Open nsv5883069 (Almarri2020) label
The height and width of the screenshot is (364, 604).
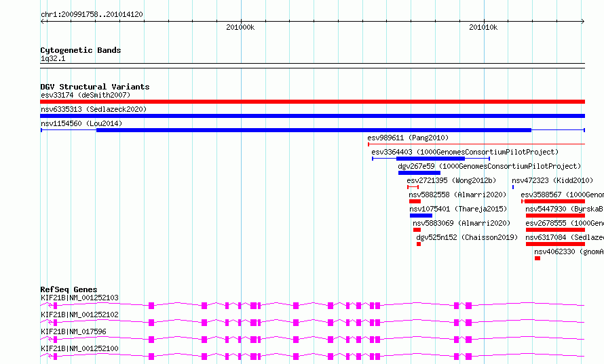tap(461, 223)
